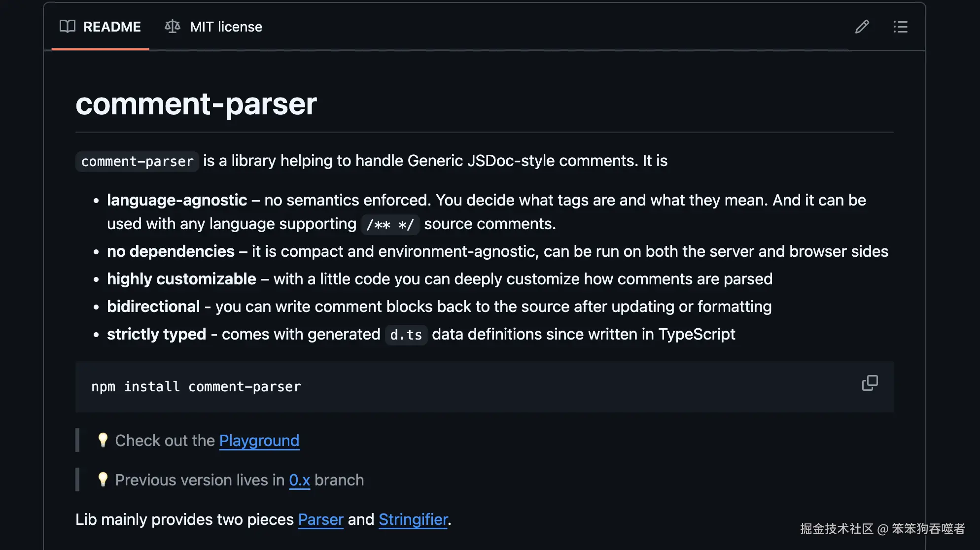This screenshot has height=550, width=980.
Task: Click the /** */ inline code snippet
Action: click(390, 225)
